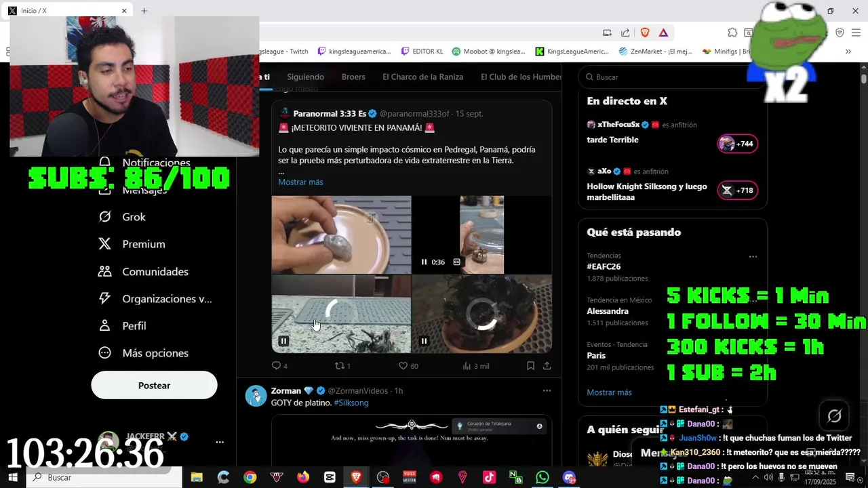
Task: Pause the 0:36 video in the post
Action: (425, 262)
